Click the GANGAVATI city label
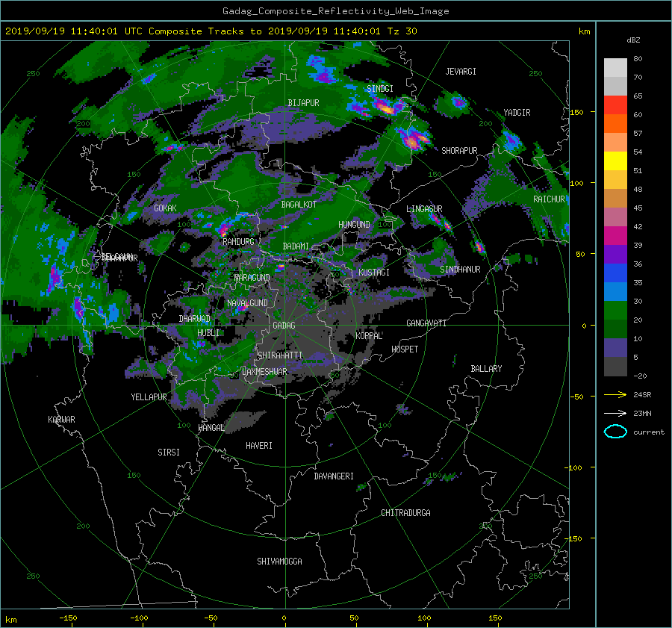This screenshot has width=672, height=628. [x=426, y=323]
